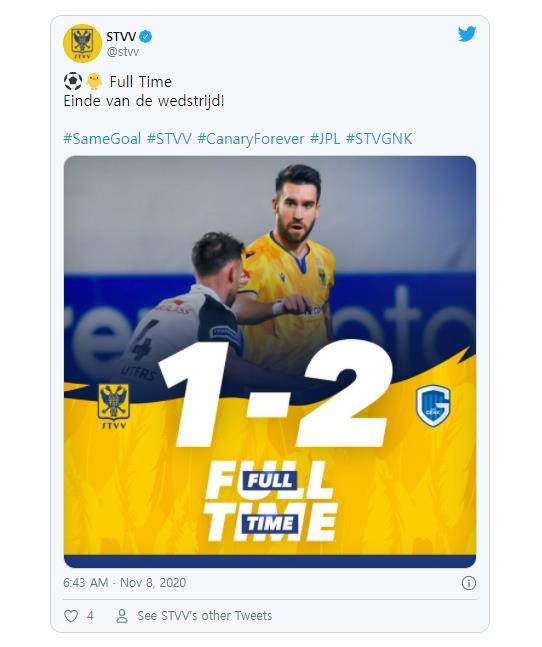Open the #JPL hashtag
Viewport: 542px width, 647px height.
click(x=325, y=139)
